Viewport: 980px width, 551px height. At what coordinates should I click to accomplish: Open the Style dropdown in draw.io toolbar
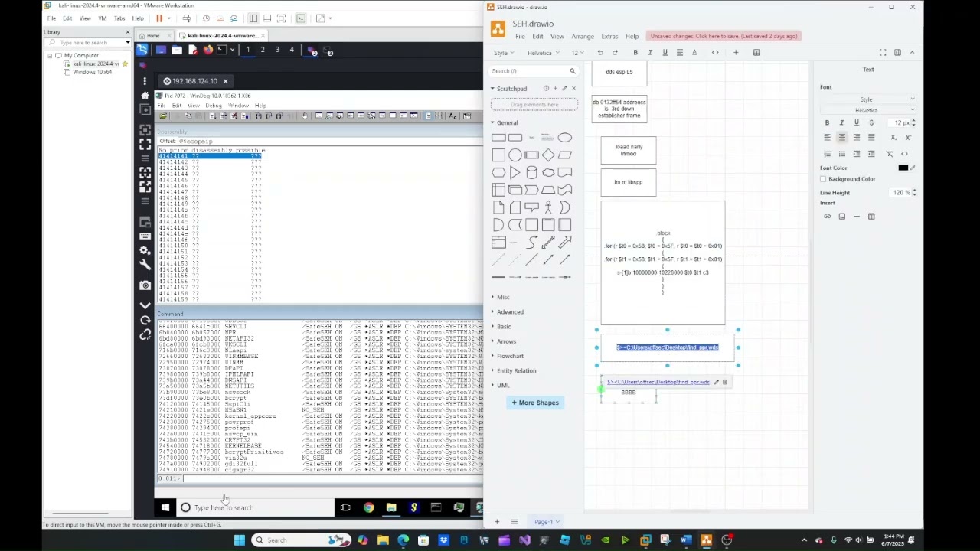click(x=503, y=53)
